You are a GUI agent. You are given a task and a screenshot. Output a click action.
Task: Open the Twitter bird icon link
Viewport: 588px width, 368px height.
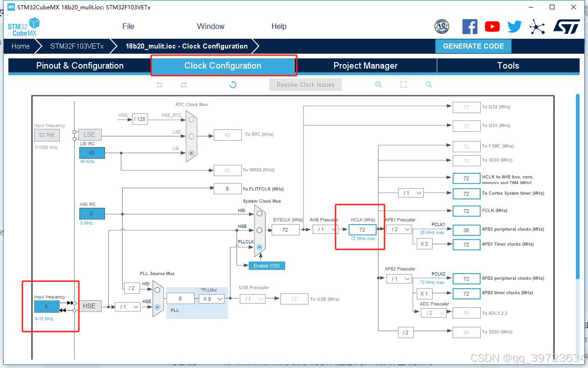(515, 27)
